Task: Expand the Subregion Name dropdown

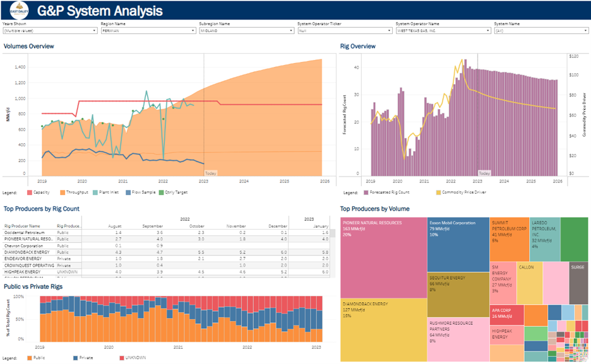Action: click(246, 31)
